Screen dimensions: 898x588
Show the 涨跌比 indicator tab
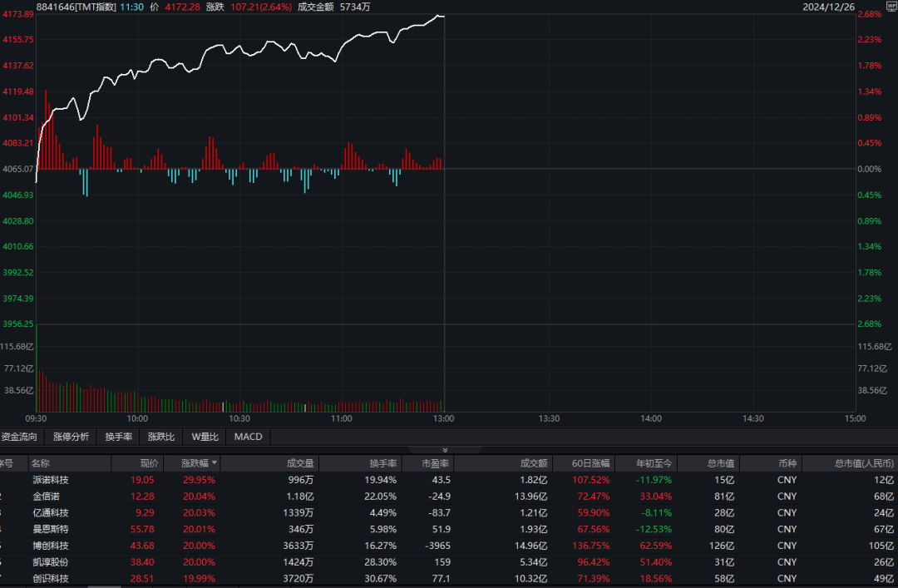pyautogui.click(x=161, y=437)
